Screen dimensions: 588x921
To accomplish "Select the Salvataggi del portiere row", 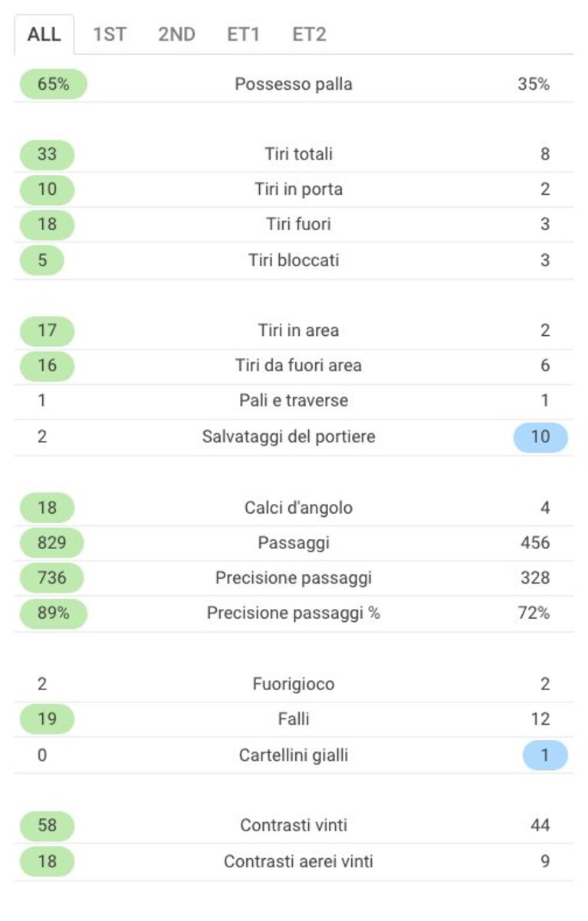I will (294, 437).
